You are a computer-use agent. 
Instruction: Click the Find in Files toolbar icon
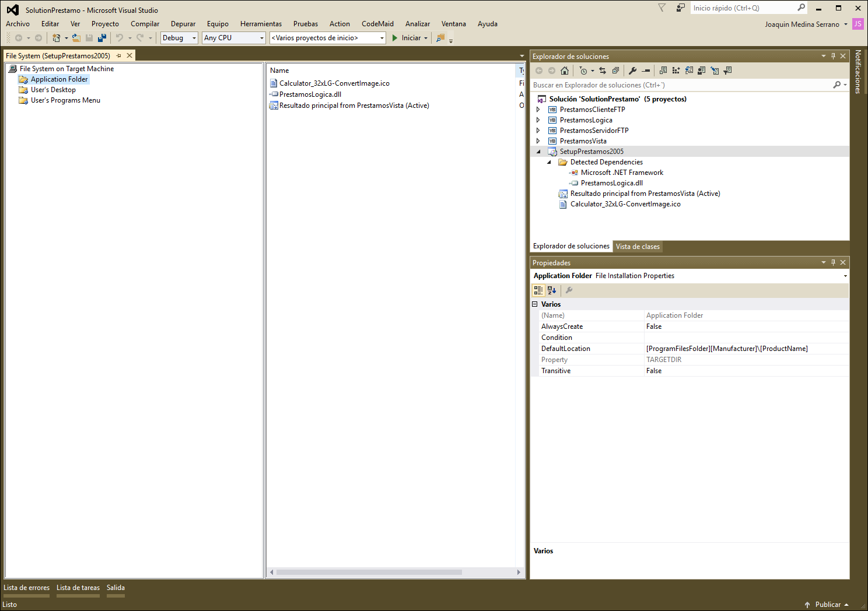click(440, 38)
